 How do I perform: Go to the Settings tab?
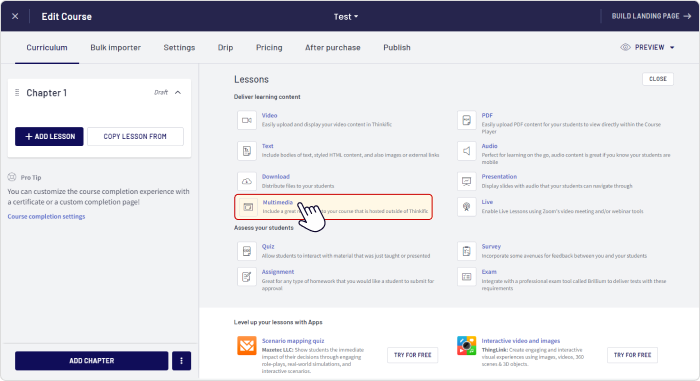[x=179, y=47]
